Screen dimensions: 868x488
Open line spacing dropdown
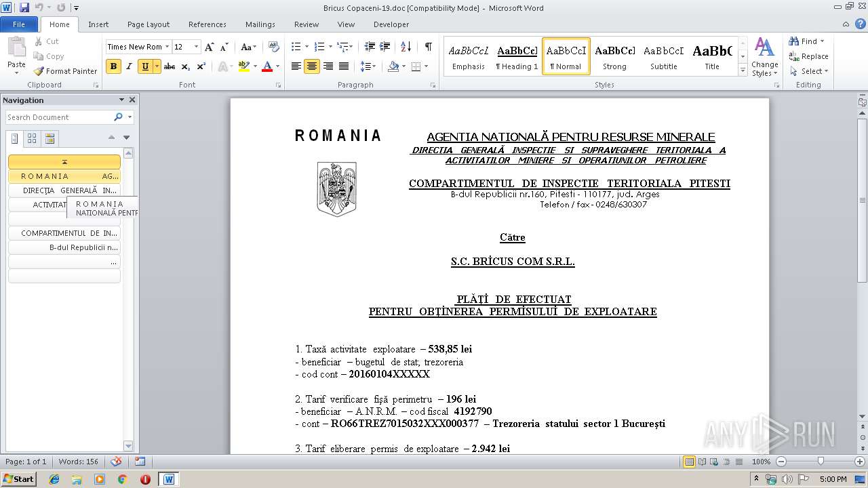coord(368,66)
